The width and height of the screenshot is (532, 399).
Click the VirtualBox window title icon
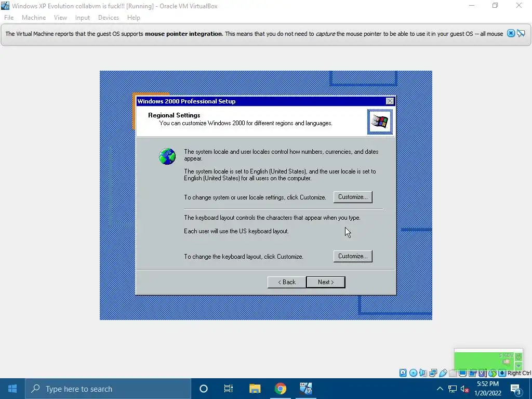pyautogui.click(x=5, y=6)
